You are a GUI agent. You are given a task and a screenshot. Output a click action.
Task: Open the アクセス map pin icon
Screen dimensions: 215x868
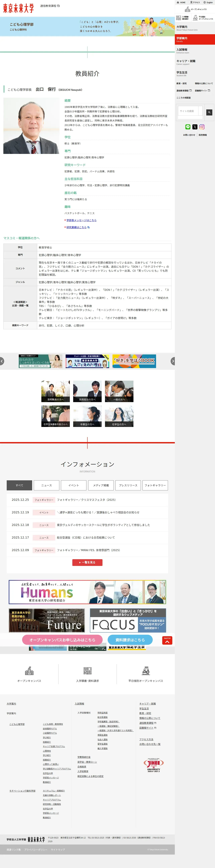click(x=191, y=2)
